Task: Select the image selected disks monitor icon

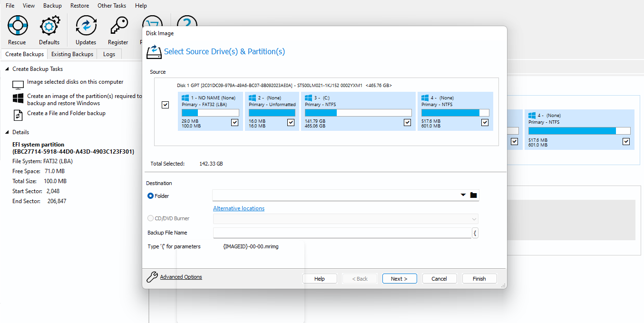Action: click(x=18, y=85)
